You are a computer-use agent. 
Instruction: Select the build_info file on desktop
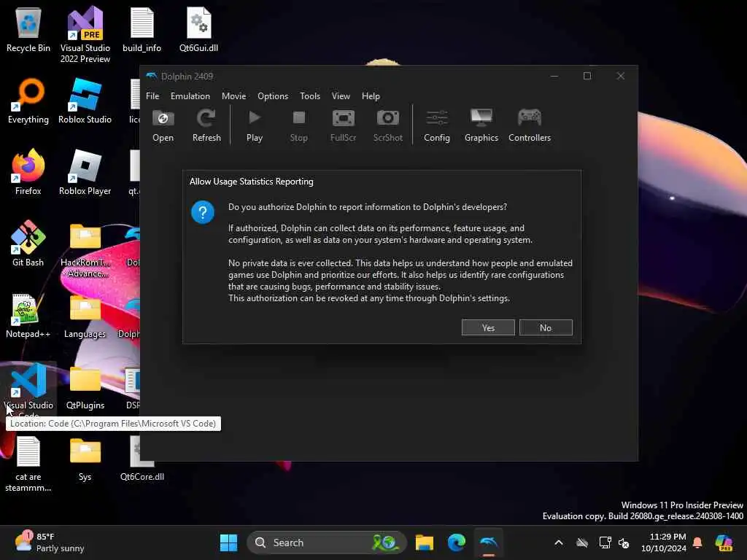142,29
